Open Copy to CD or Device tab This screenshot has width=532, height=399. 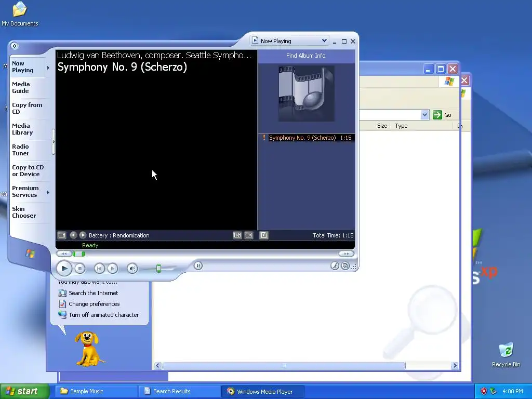pos(28,170)
